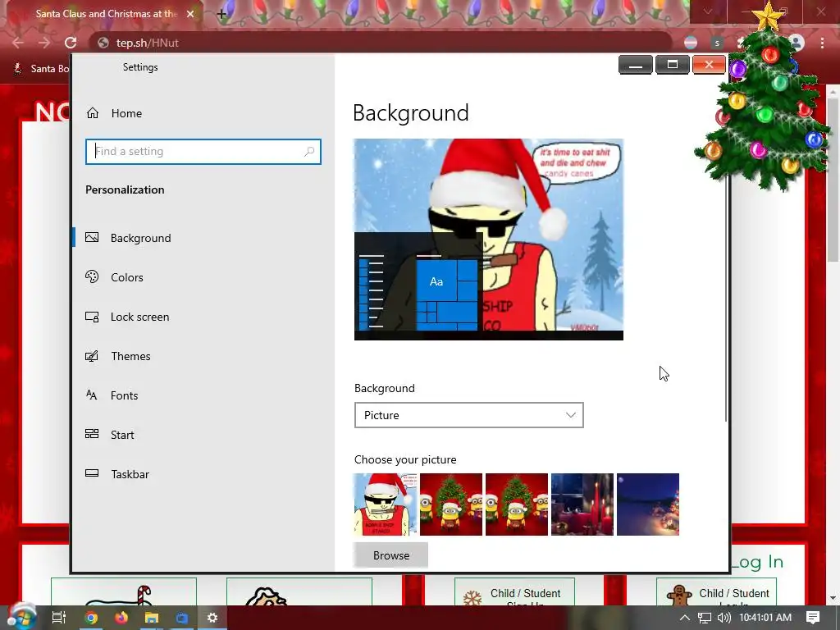840x630 pixels.
Task: Choose the red candles picture thumbnail
Action: (582, 504)
